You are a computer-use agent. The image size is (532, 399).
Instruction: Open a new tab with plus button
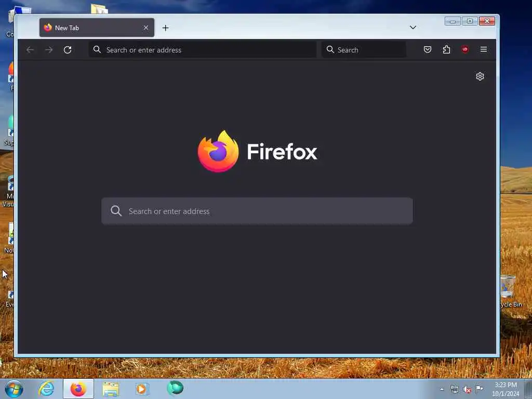[x=166, y=28]
